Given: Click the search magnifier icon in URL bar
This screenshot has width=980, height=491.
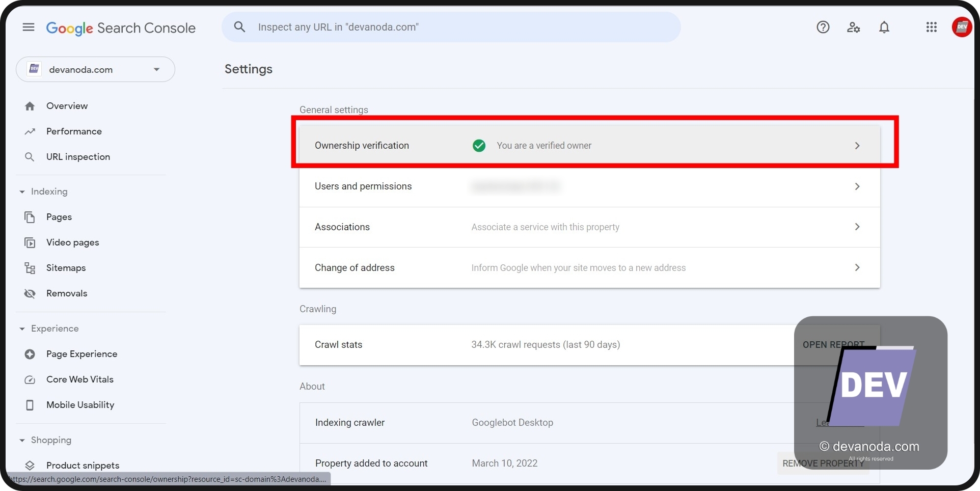Looking at the screenshot, I should coord(239,27).
